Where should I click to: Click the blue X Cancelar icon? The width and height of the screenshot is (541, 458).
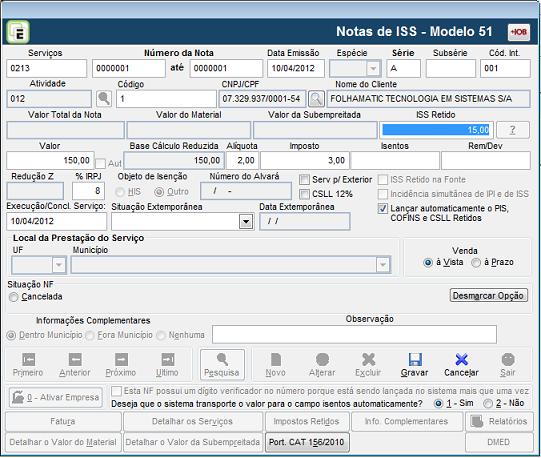(x=461, y=360)
